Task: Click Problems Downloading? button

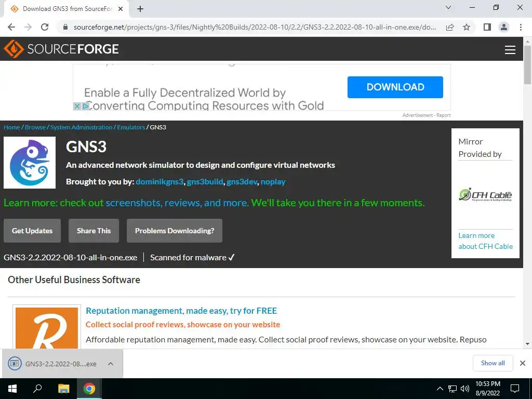Action: (x=175, y=231)
